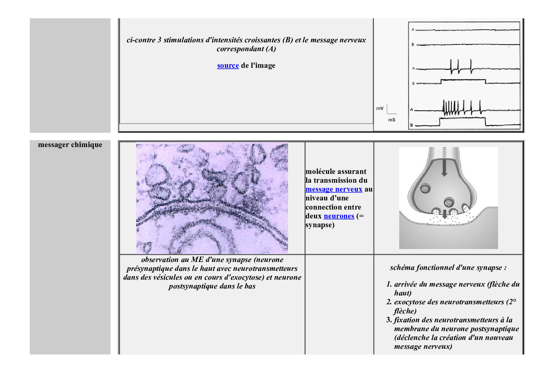Click the lower exocytosis arrow in the synapse diagram

(445, 214)
